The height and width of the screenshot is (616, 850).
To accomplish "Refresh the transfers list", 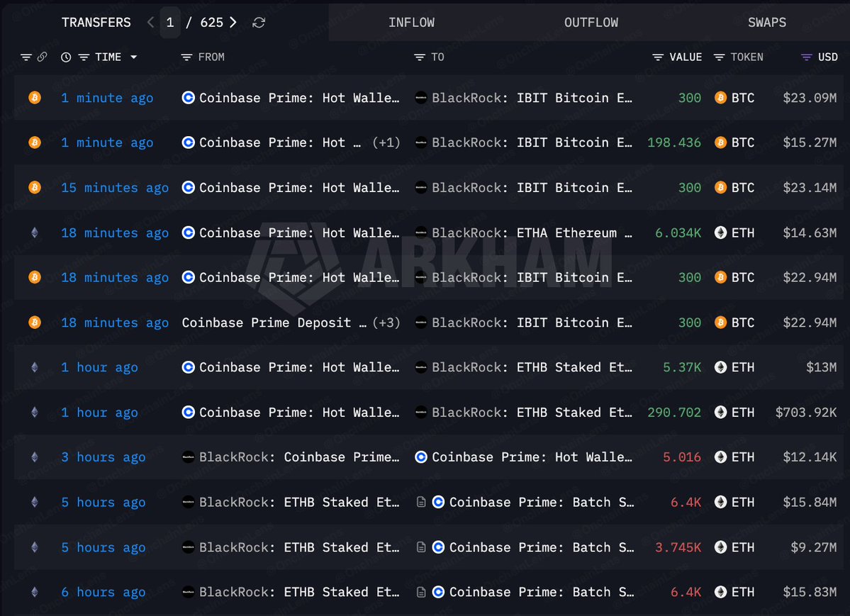I will point(259,22).
